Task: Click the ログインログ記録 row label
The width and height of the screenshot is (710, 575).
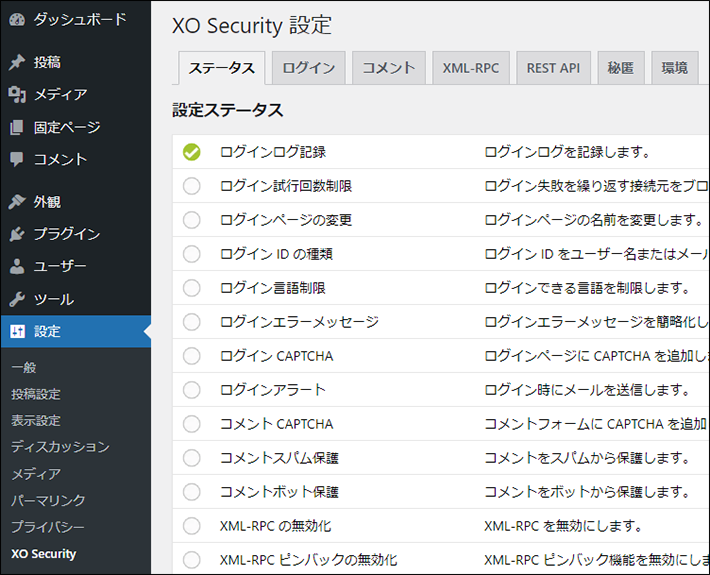Action: pyautogui.click(x=273, y=152)
